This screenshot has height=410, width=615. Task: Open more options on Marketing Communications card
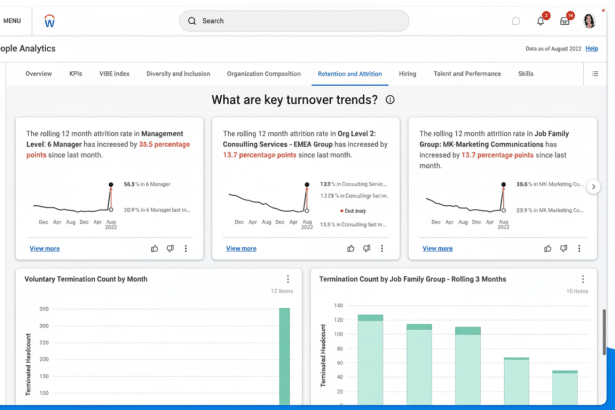[579, 248]
